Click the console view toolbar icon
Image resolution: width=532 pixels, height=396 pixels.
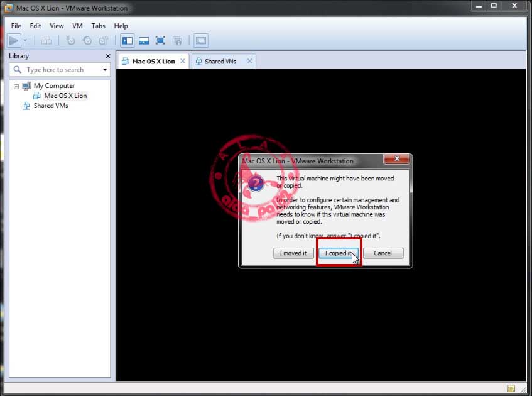click(201, 41)
